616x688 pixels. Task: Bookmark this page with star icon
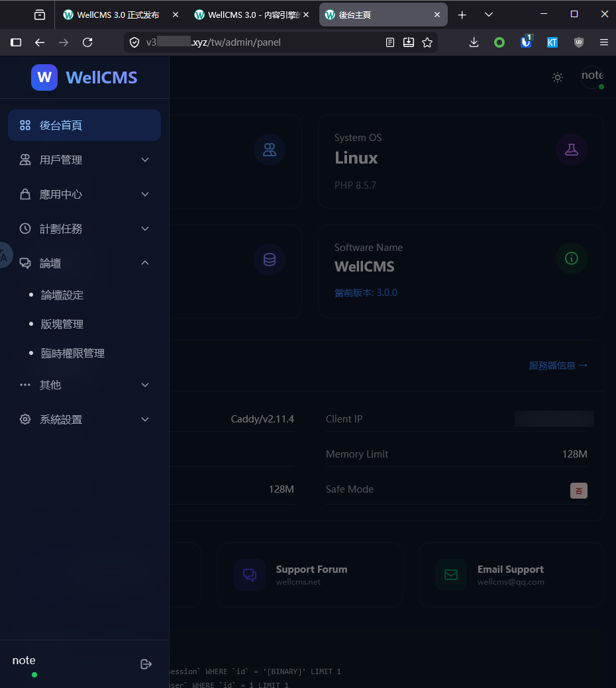[x=427, y=42]
